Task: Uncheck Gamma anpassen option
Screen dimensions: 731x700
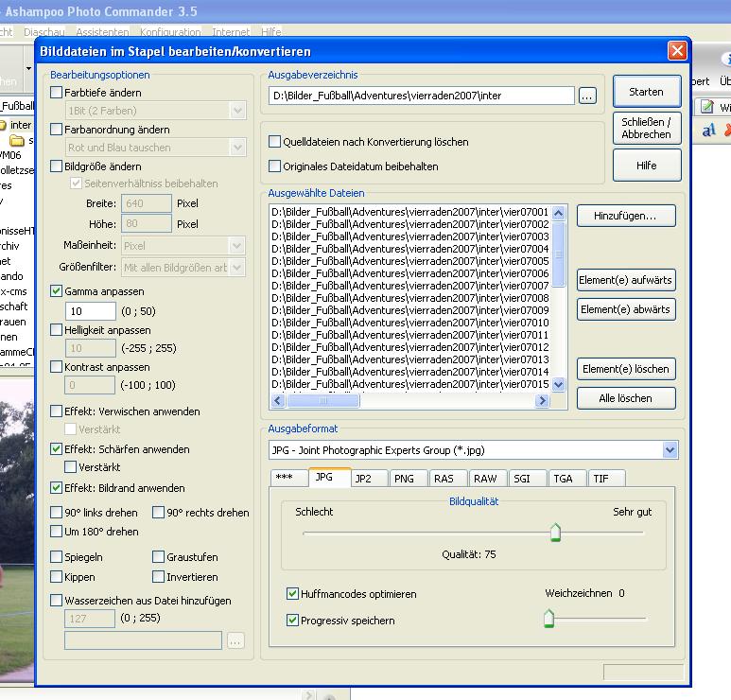Action: coord(57,292)
